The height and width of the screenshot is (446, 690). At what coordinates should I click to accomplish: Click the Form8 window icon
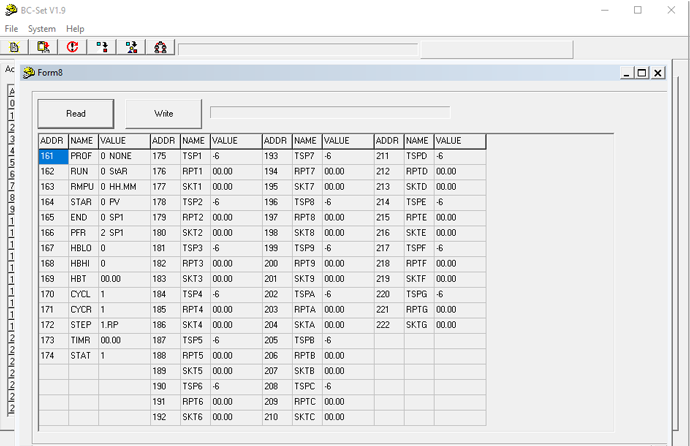click(29, 73)
